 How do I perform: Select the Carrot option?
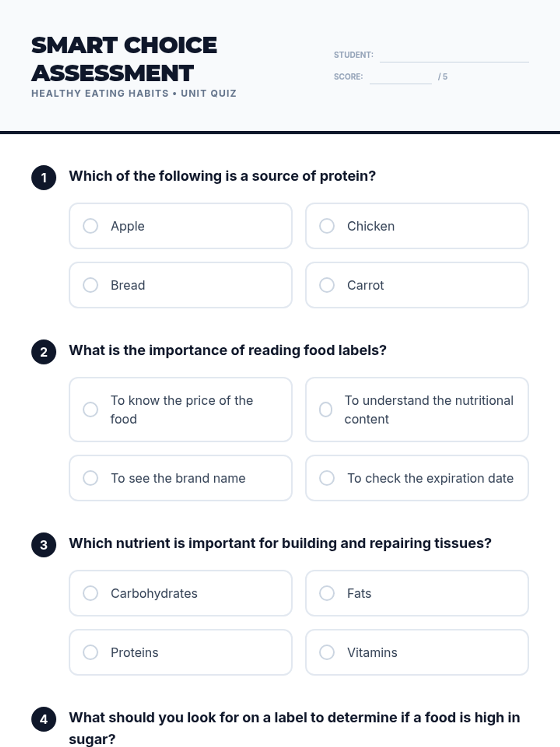click(x=327, y=285)
